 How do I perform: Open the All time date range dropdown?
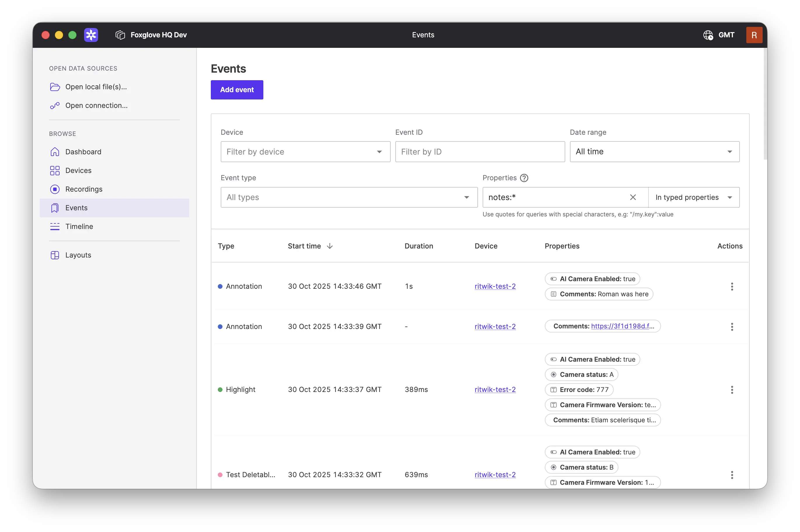pos(654,152)
